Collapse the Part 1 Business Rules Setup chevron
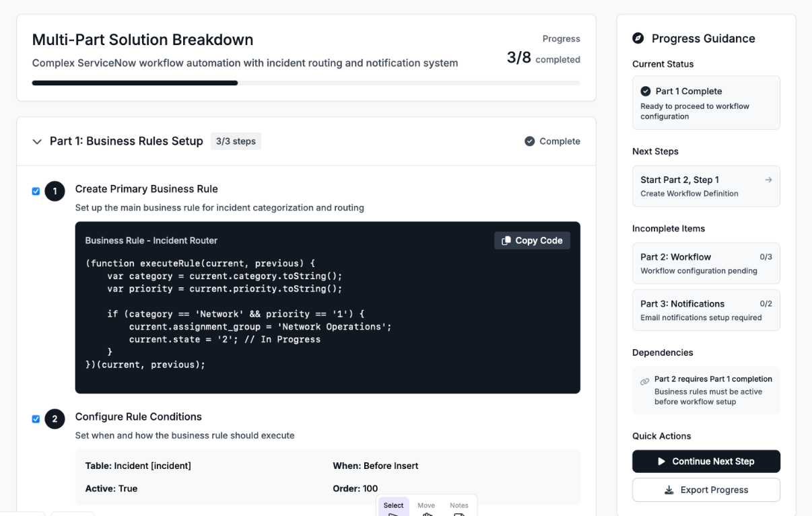This screenshot has width=812, height=516. tap(37, 141)
